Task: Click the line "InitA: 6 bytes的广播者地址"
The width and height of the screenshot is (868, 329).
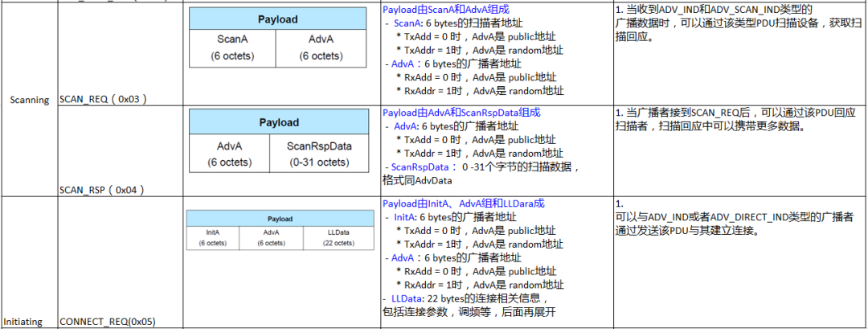Action: [x=456, y=217]
